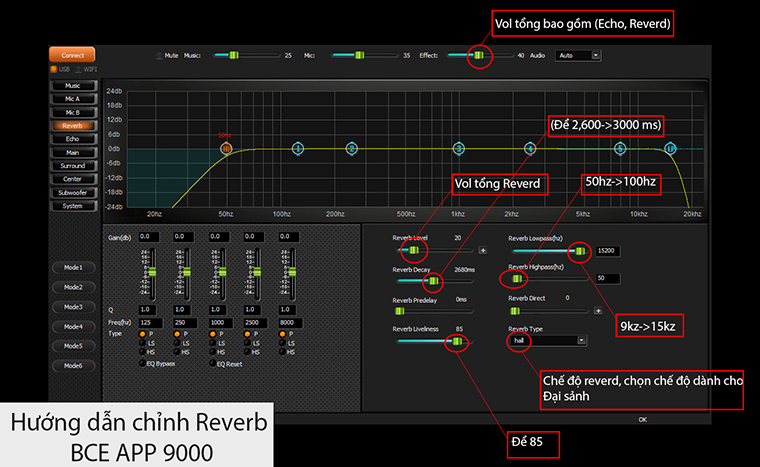Click the Q field of the 125 Hz band
The width and height of the screenshot is (760, 467).
148,309
